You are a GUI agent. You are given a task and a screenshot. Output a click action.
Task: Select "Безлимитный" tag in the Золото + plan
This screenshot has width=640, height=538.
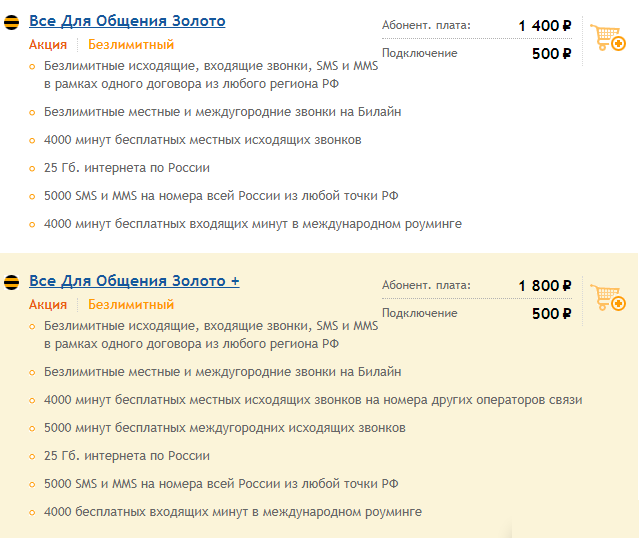(131, 304)
